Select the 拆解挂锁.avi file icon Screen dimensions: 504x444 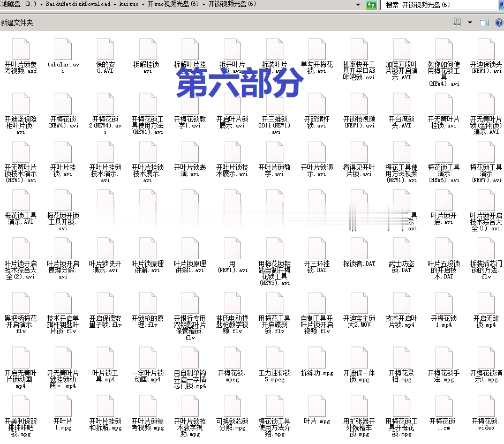click(147, 49)
